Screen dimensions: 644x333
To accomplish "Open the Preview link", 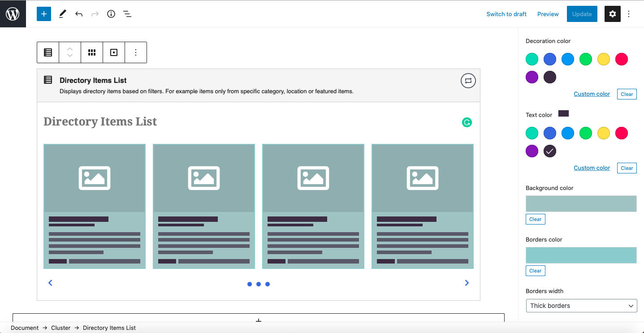I will [548, 14].
